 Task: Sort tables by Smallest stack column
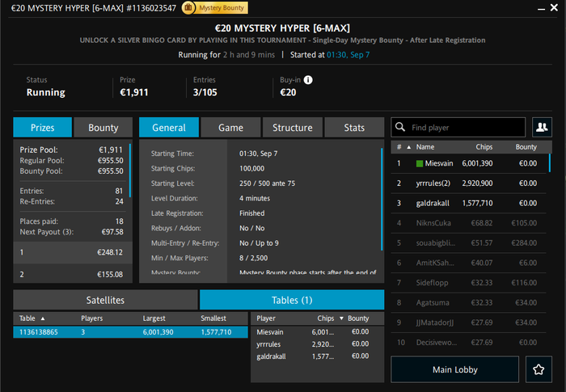pyautogui.click(x=213, y=318)
